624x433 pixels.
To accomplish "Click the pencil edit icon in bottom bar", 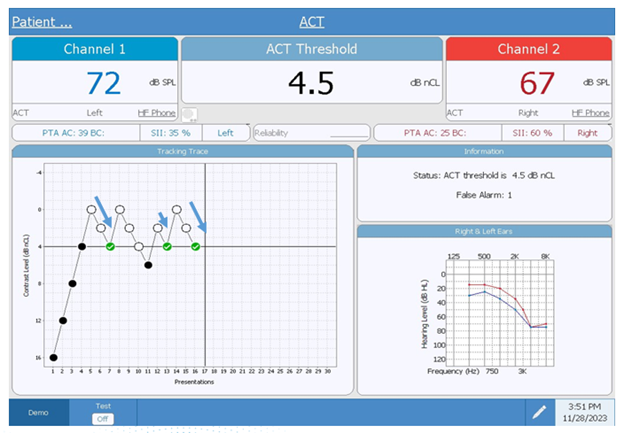I will point(540,412).
